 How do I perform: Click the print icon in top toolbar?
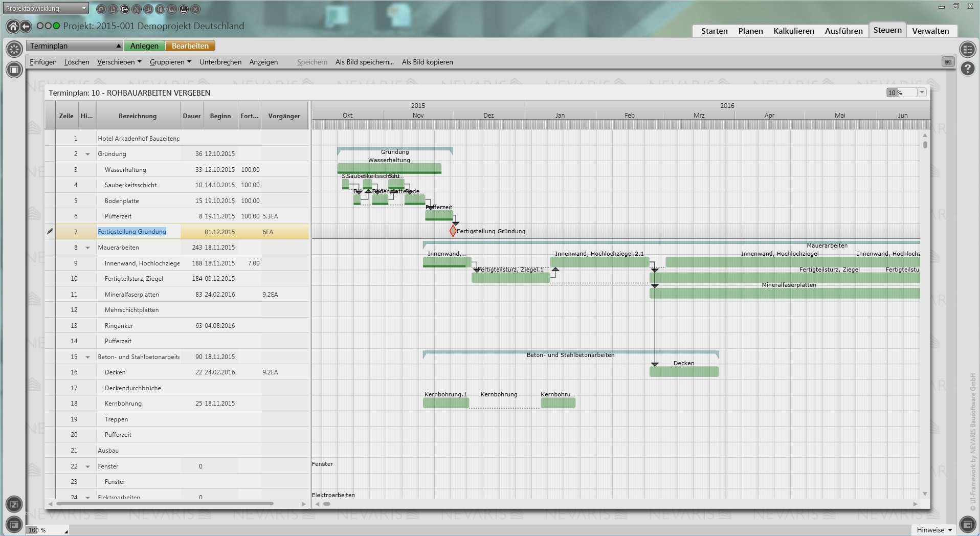tap(184, 9)
